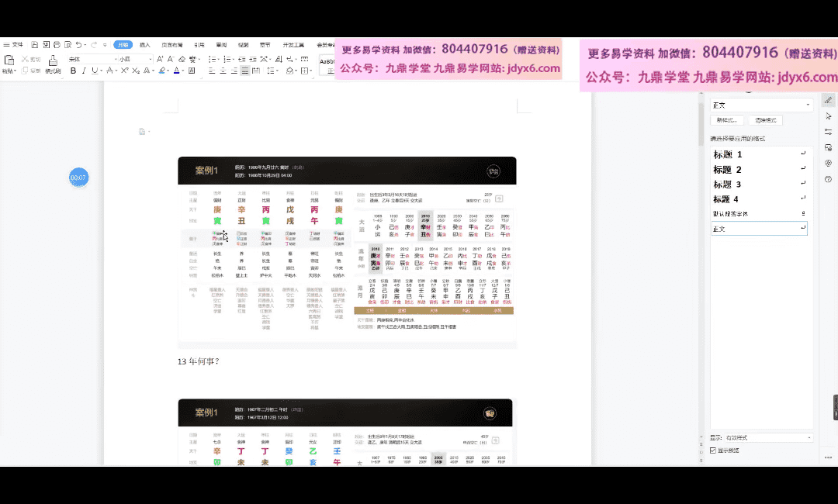Uncheck the 显示预览 checkbox
Viewport: 838px width, 504px height.
(713, 450)
